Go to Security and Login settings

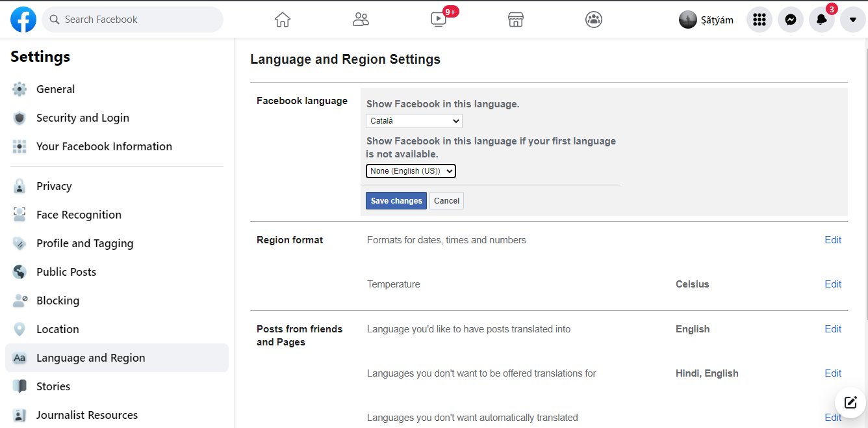tap(117, 118)
